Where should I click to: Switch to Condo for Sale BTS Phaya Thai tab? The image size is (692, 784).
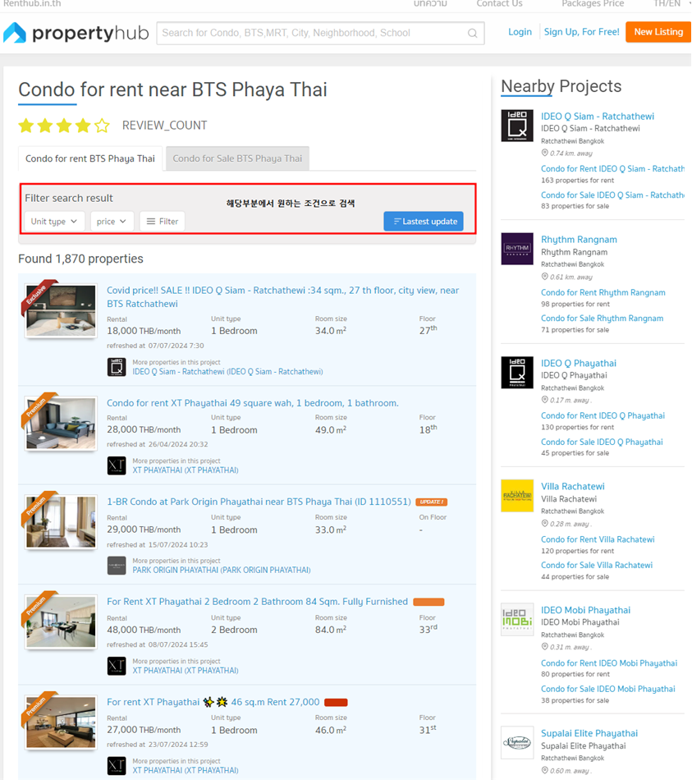[x=237, y=158]
